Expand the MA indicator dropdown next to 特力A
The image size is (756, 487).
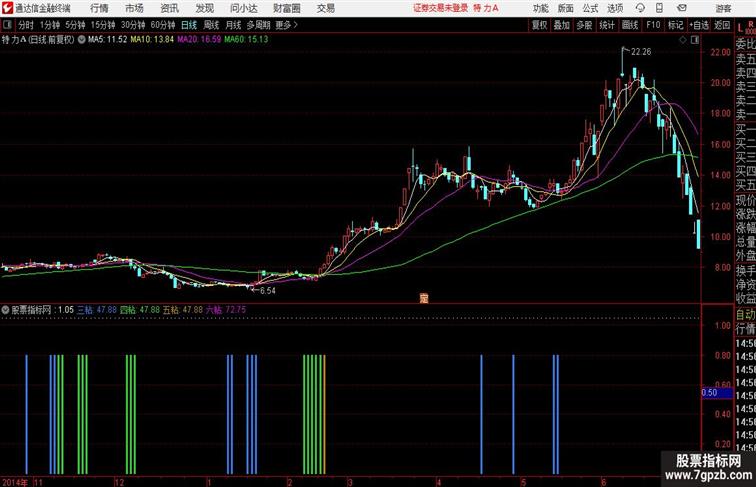(x=81, y=40)
